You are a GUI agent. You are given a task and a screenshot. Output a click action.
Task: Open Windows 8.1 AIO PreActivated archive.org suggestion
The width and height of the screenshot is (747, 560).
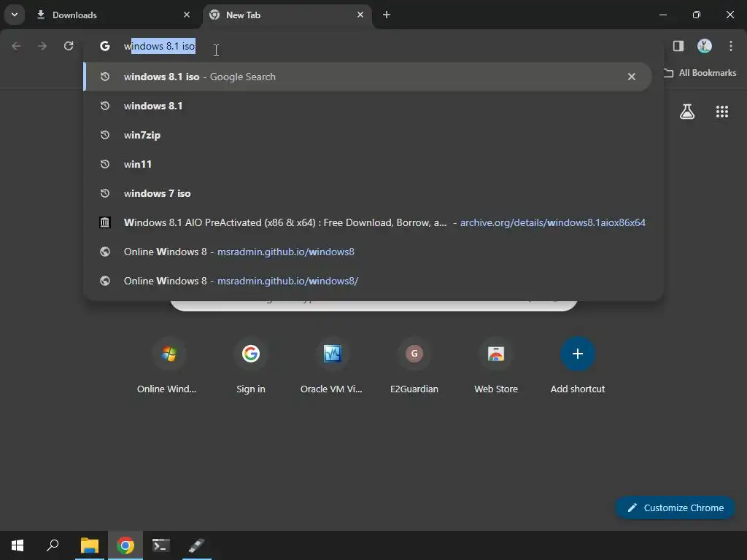click(368, 222)
